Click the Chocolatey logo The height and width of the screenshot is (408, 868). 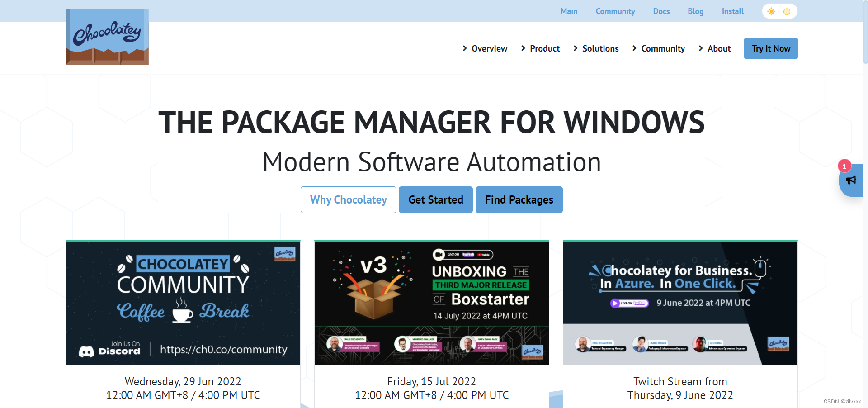[107, 37]
